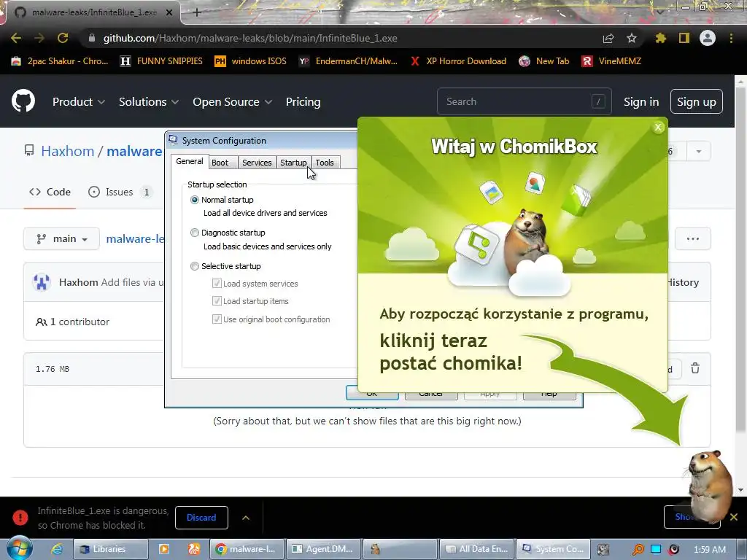Click the page scroll down arrow
The width and height of the screenshot is (747, 560).
pyautogui.click(x=741, y=490)
